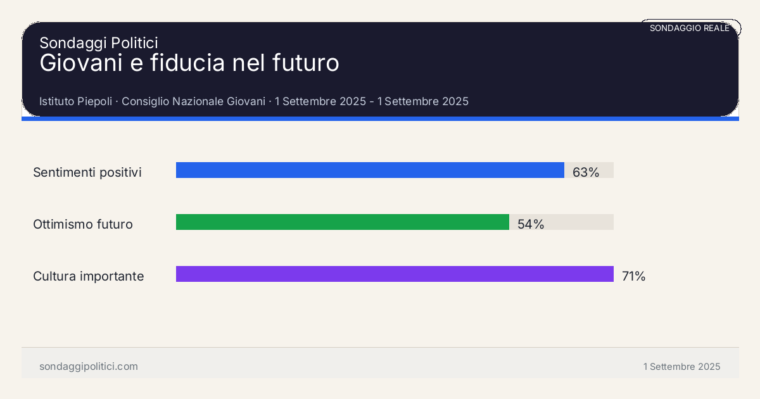Click the blue Sentimenti positivi bar
This screenshot has height=399, width=760.
[370, 170]
